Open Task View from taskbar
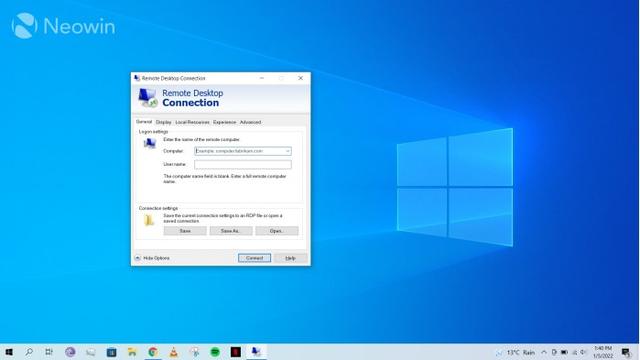Viewport: 640px width, 360px height. click(49, 352)
